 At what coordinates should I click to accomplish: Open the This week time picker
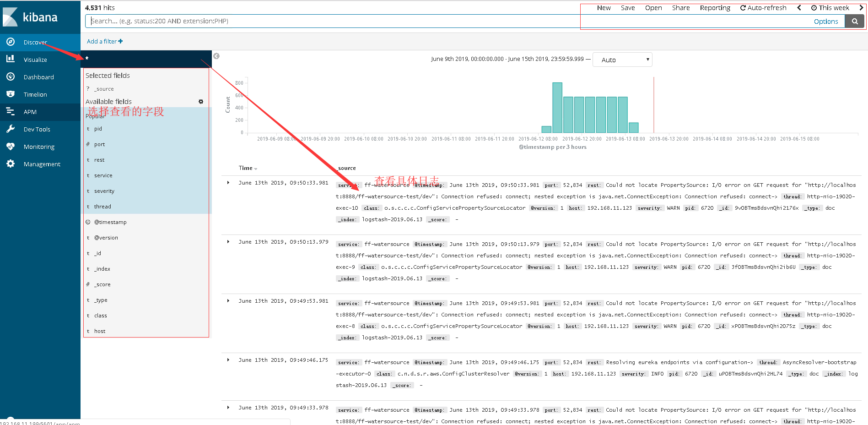pos(830,8)
